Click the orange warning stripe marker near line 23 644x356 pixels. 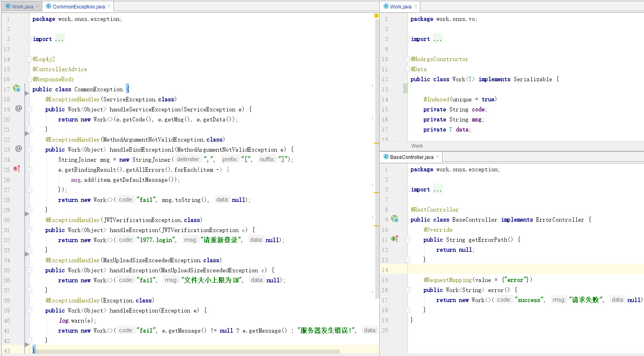point(377,143)
